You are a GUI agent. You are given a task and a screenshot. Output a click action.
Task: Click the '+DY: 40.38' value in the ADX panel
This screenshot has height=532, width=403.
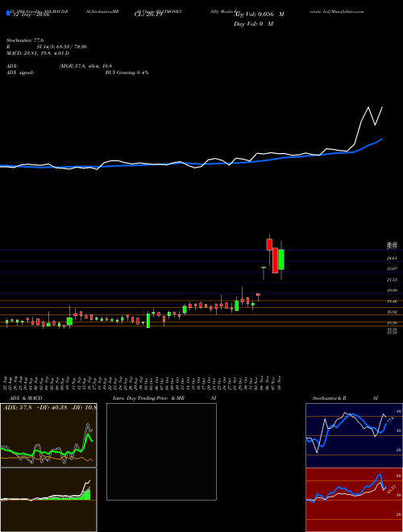click(52, 408)
